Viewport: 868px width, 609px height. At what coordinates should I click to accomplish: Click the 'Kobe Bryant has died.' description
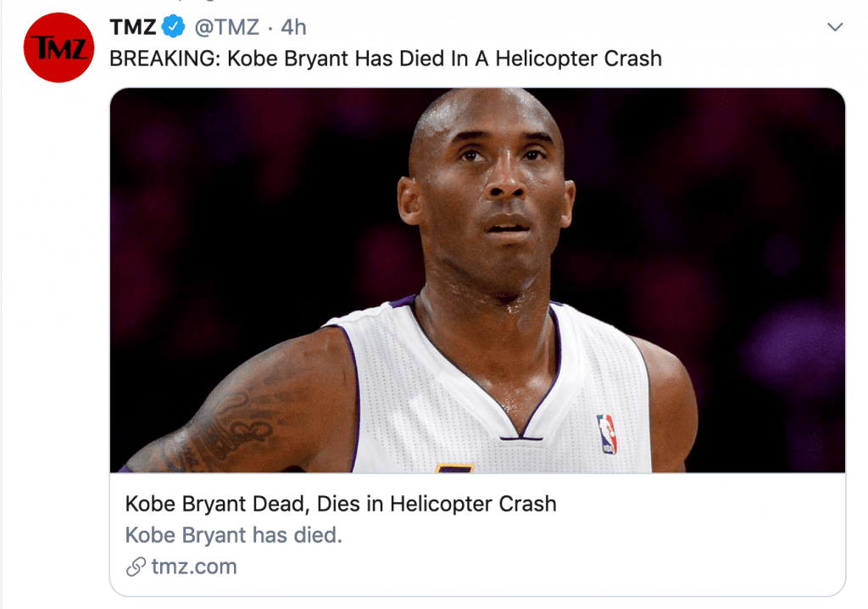(233, 535)
